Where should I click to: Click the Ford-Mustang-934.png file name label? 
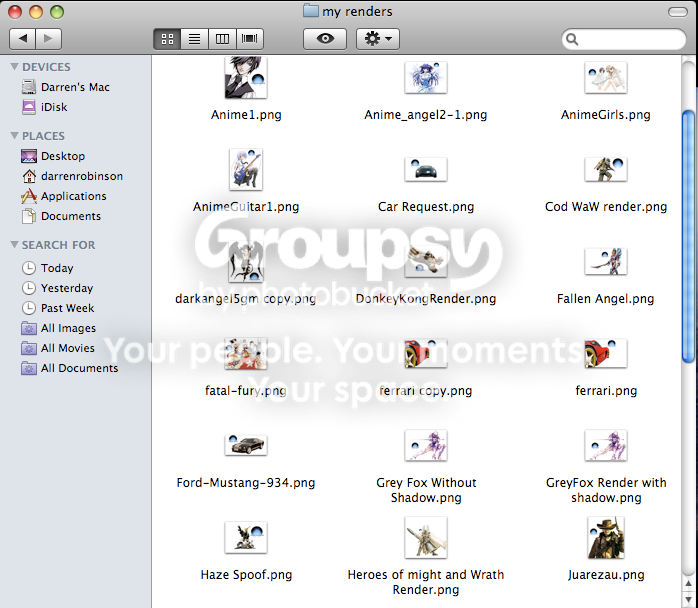[246, 482]
